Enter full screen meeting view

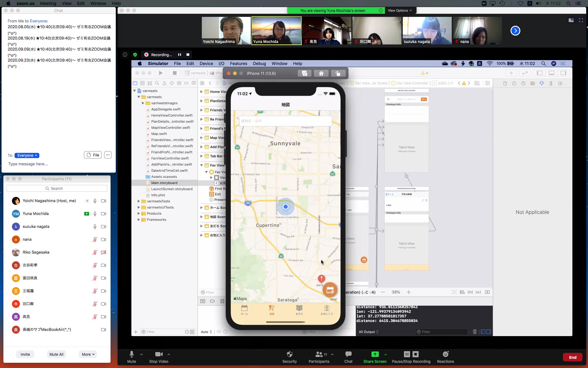[581, 20]
